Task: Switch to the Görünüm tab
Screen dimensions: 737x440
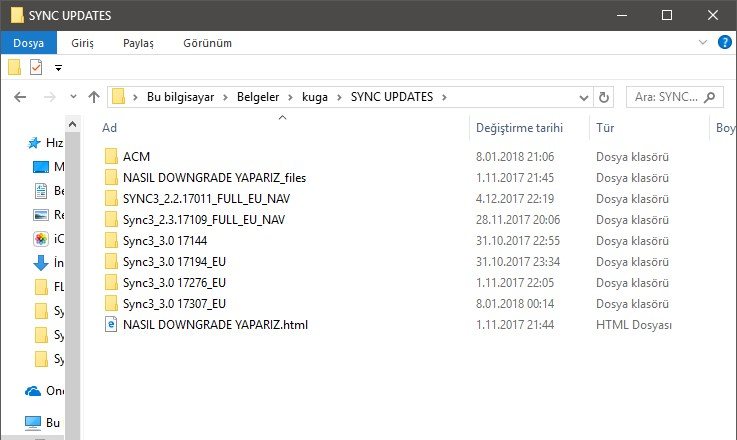Action: 207,43
